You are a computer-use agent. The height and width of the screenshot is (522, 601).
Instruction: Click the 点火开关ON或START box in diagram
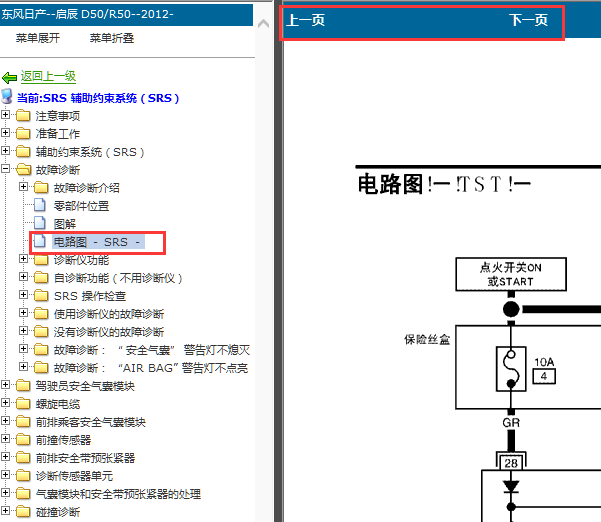(511, 274)
